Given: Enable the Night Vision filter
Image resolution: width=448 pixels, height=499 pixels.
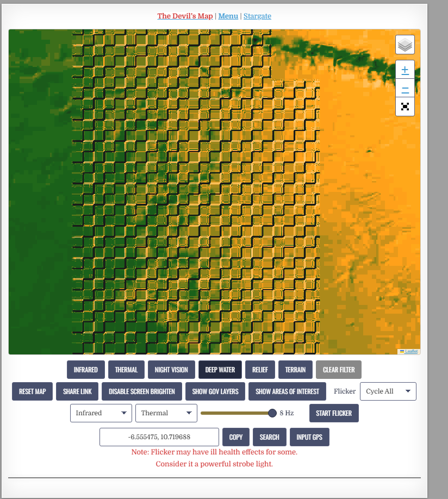Looking at the screenshot, I should 171,370.
